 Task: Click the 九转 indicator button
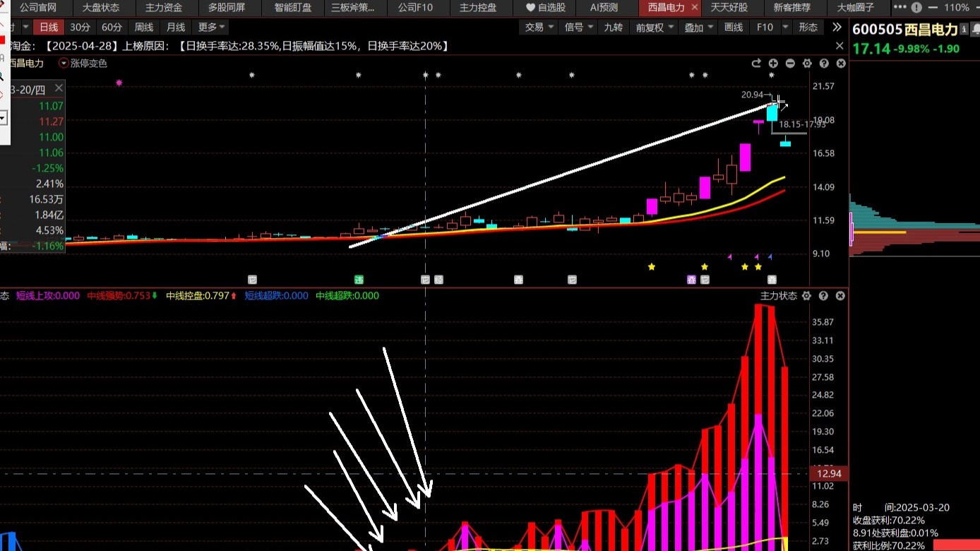tap(613, 28)
